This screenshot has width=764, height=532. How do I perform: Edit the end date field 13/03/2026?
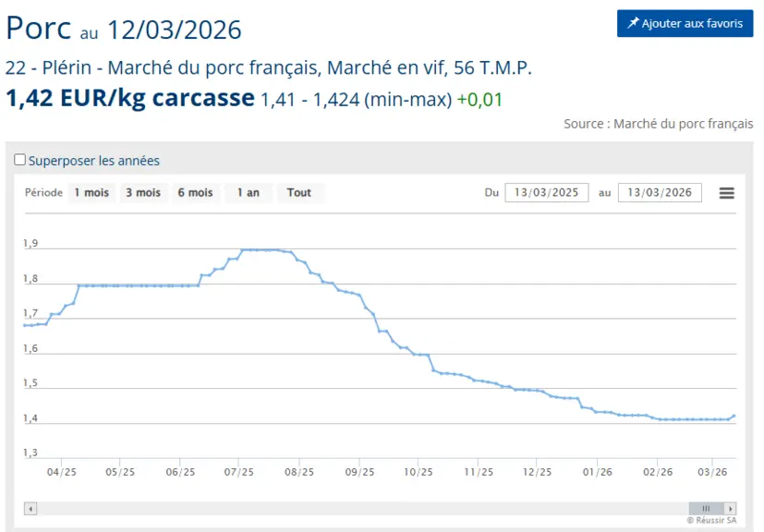tap(660, 192)
